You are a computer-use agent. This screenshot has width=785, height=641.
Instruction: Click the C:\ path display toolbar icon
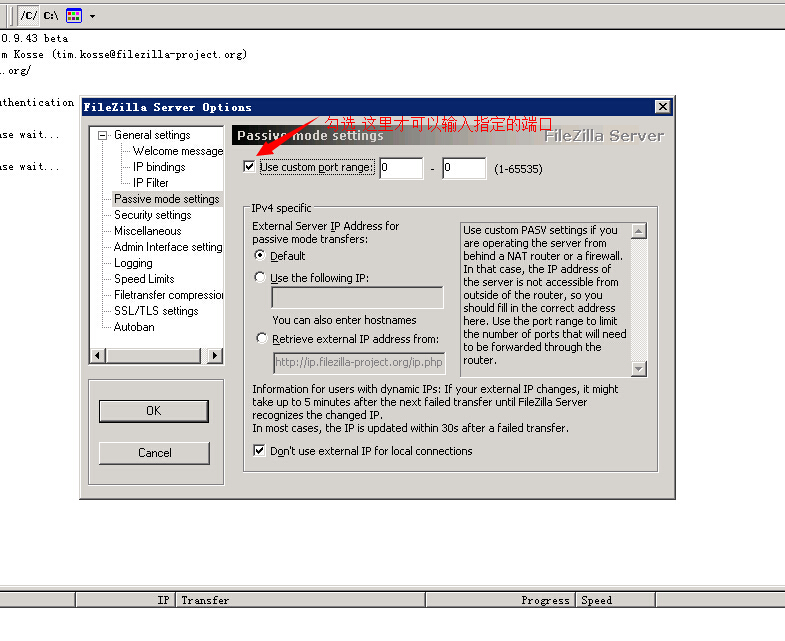pyautogui.click(x=51, y=16)
